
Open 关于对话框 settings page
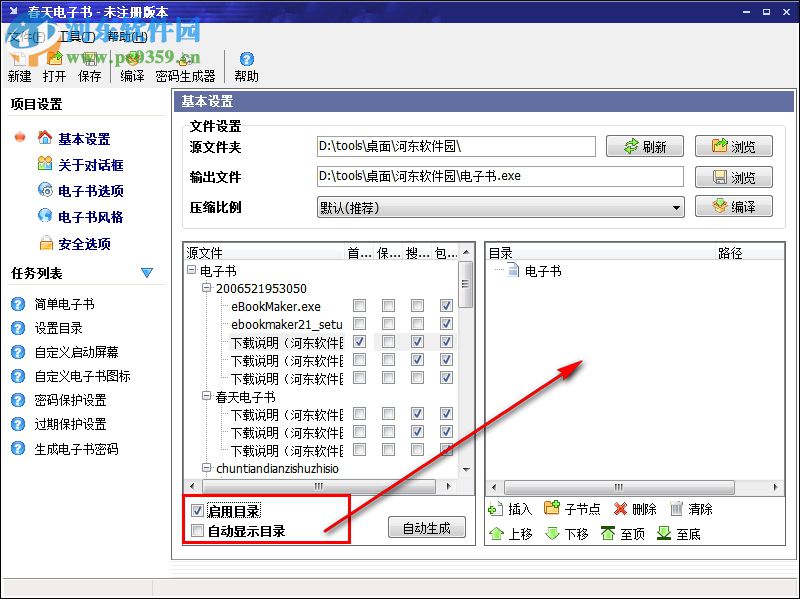coord(91,165)
